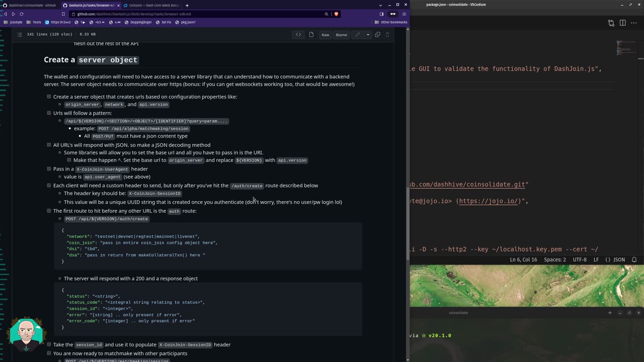Open the VSCodium notifications bell
The image size is (644, 362).
tap(634, 259)
